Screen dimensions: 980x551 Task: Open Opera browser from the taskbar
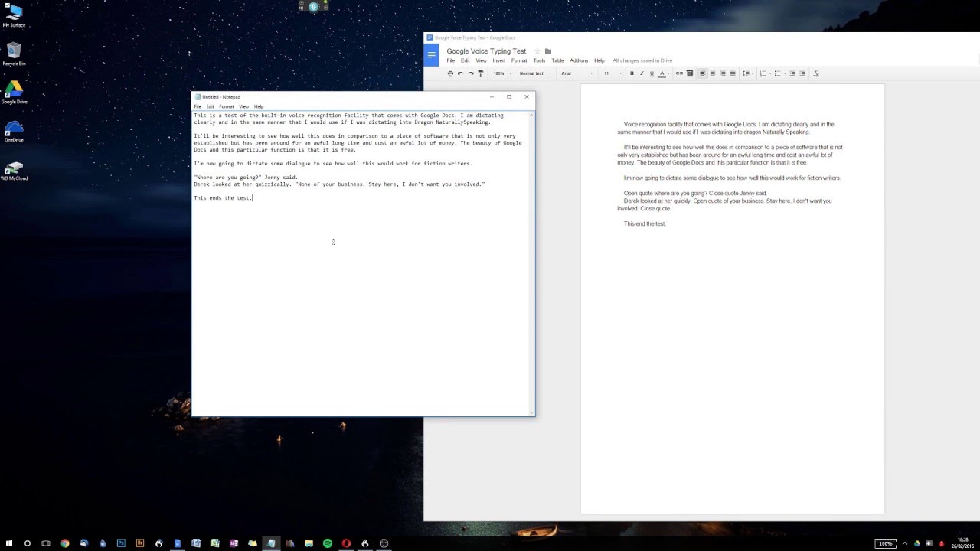(346, 543)
